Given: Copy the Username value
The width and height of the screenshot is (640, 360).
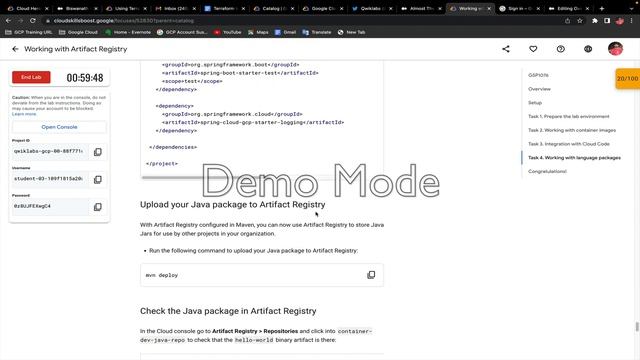Looking at the screenshot, I should coord(98,179).
